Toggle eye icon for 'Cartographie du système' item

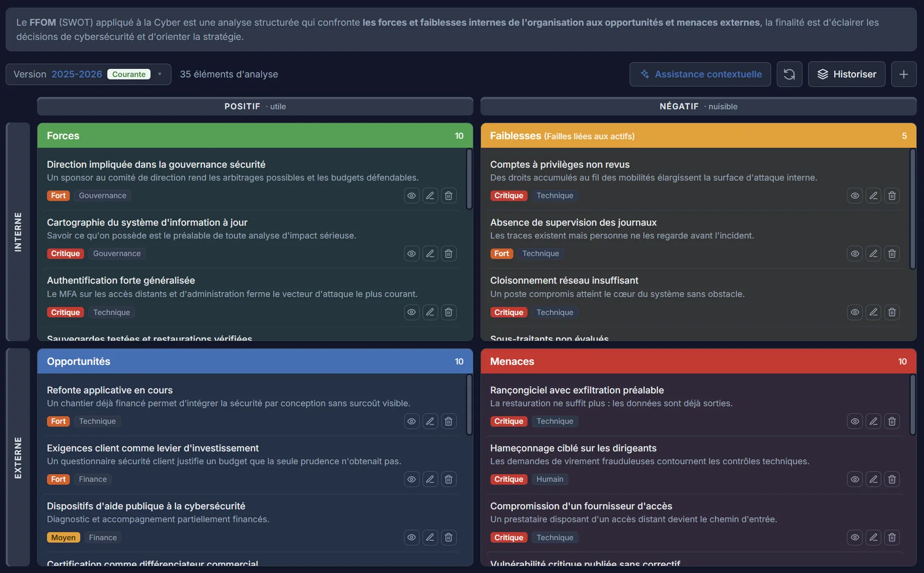pyautogui.click(x=412, y=254)
